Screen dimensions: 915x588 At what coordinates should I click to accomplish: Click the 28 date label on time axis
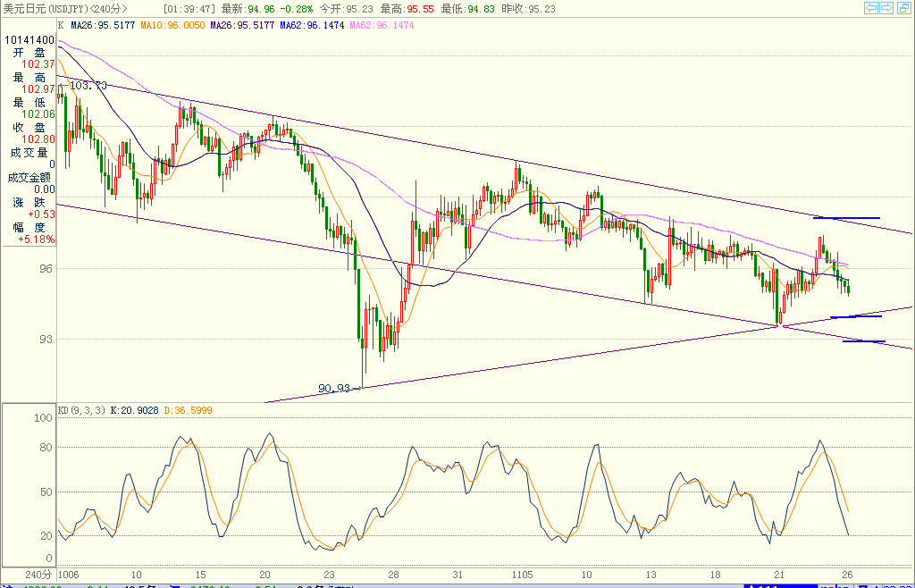393,575
